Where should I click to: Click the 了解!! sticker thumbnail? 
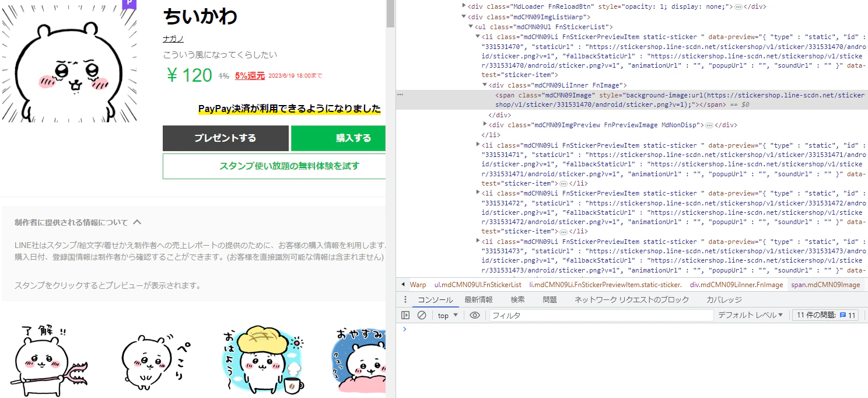click(49, 360)
